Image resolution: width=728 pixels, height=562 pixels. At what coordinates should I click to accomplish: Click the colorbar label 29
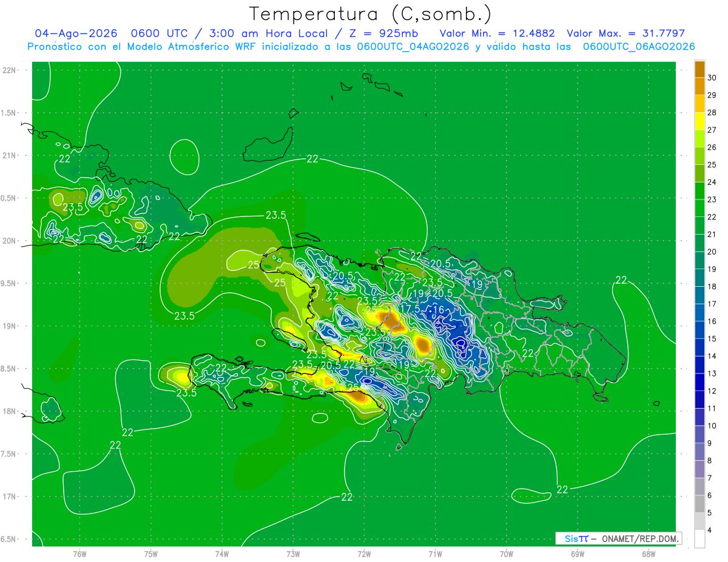pos(712,95)
